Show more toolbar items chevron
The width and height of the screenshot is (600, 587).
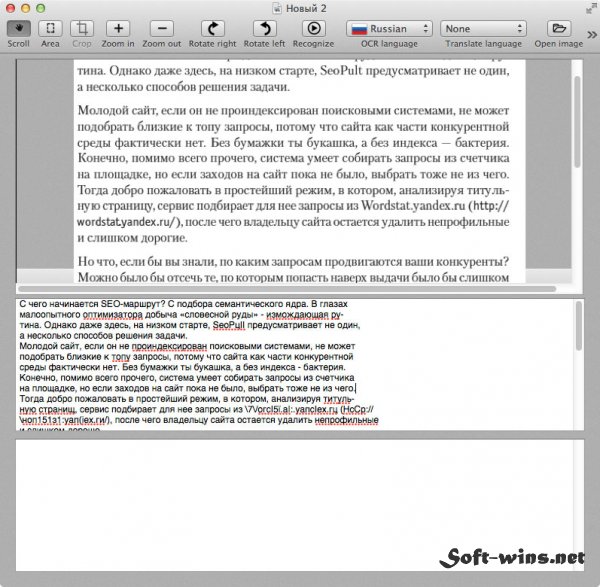point(592,35)
